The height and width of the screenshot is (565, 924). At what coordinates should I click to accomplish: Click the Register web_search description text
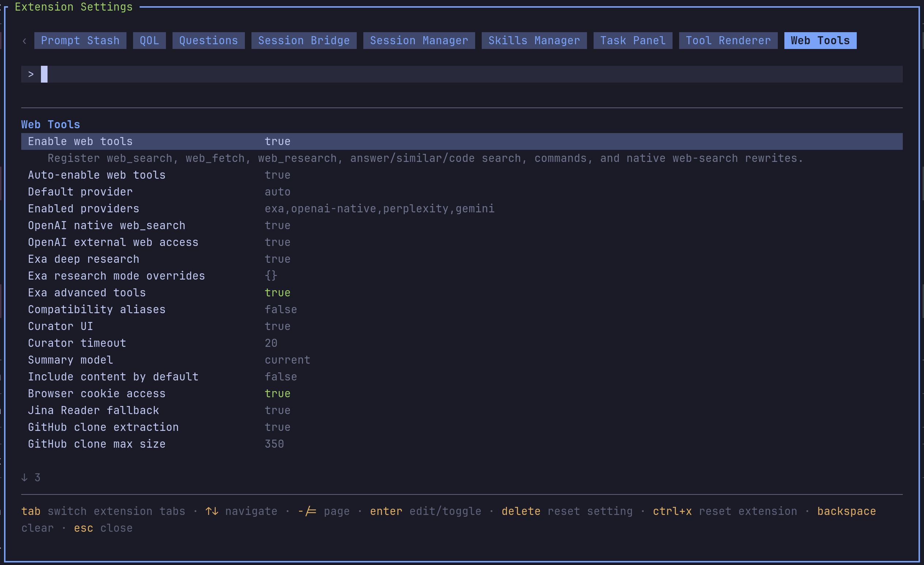pos(425,159)
